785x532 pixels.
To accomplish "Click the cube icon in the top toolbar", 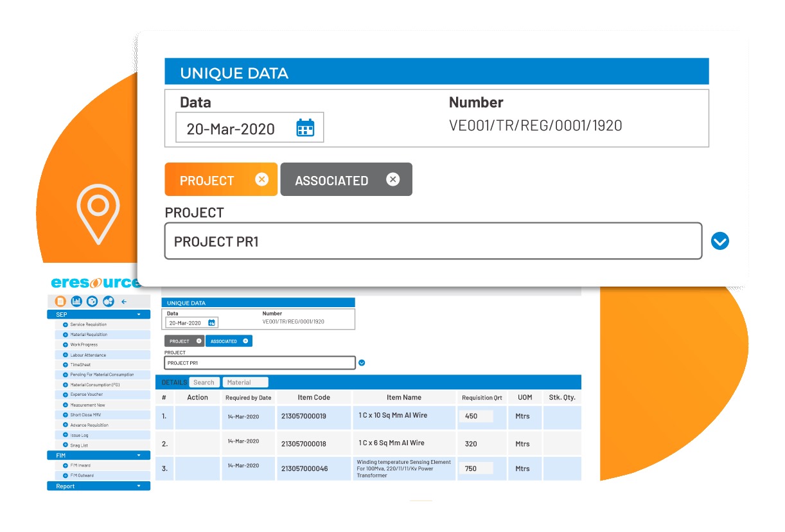I will click(x=92, y=301).
